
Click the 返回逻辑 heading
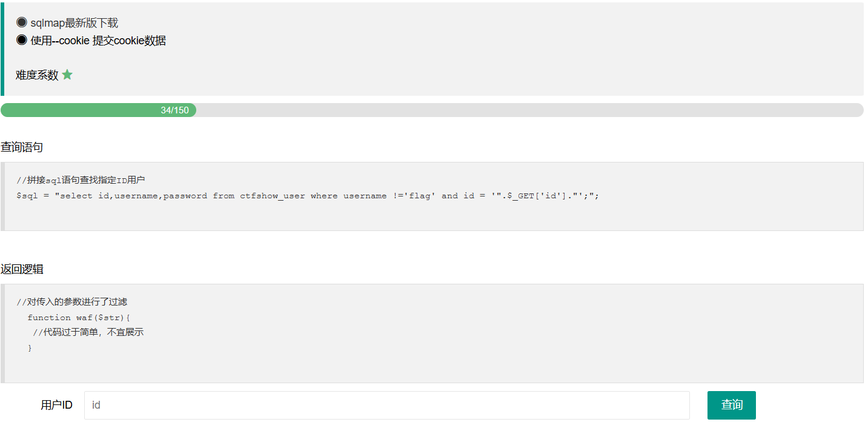point(22,269)
